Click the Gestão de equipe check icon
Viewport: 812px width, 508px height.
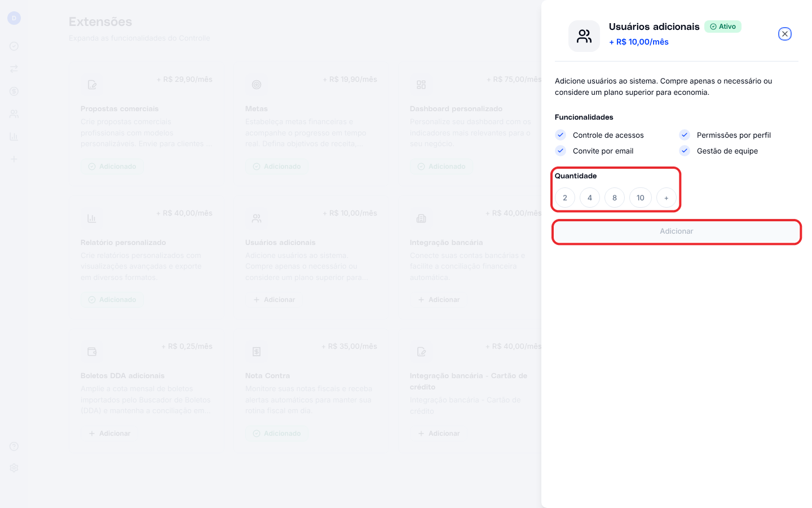[x=685, y=151]
